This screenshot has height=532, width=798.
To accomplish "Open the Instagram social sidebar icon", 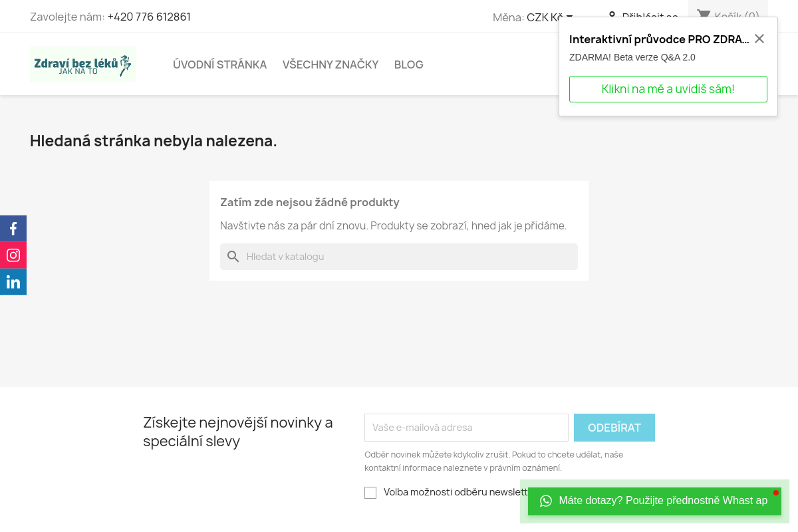I will 13,255.
